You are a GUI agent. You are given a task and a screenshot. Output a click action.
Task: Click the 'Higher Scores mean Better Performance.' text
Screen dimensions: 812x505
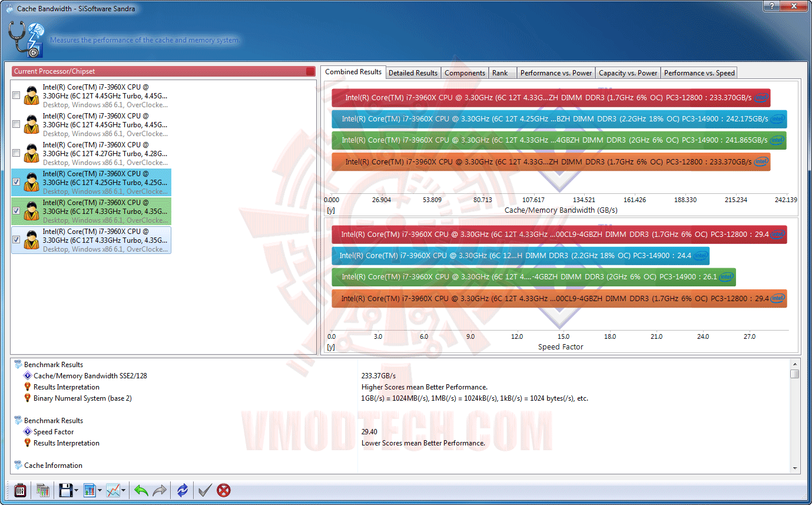tap(424, 387)
